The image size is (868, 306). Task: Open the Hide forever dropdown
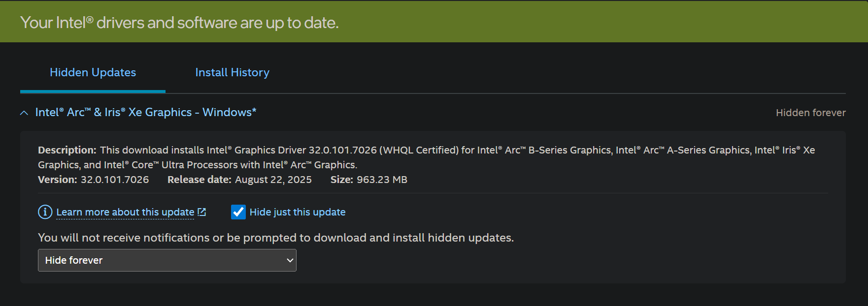click(167, 260)
